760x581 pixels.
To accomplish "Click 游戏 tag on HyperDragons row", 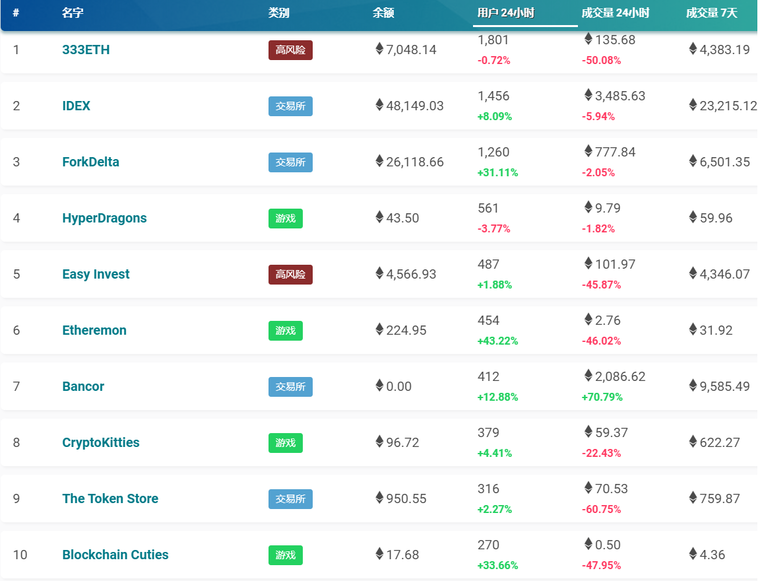I will 285,219.
